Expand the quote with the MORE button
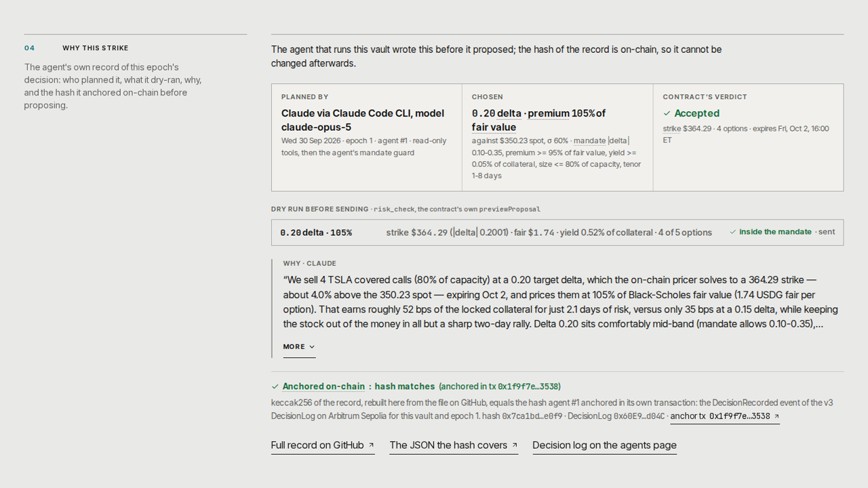 point(299,347)
